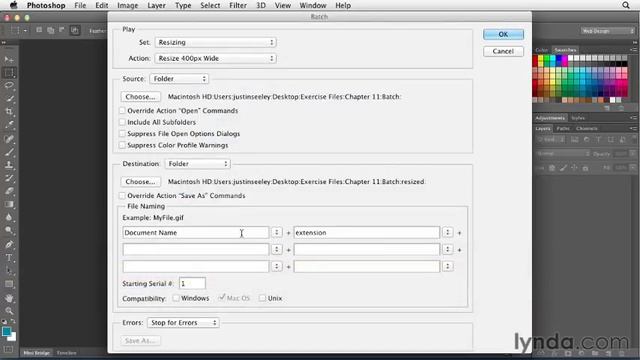Click the foreground color swatch

point(6,332)
